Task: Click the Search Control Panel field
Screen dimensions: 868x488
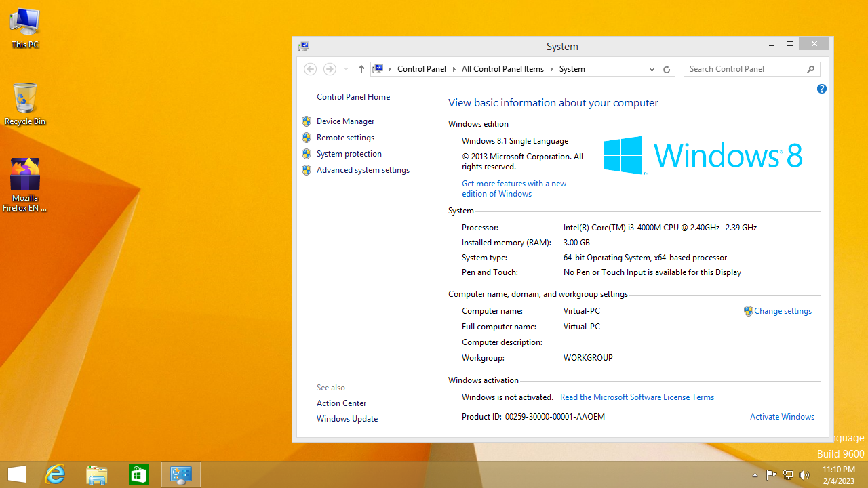Action: click(745, 69)
